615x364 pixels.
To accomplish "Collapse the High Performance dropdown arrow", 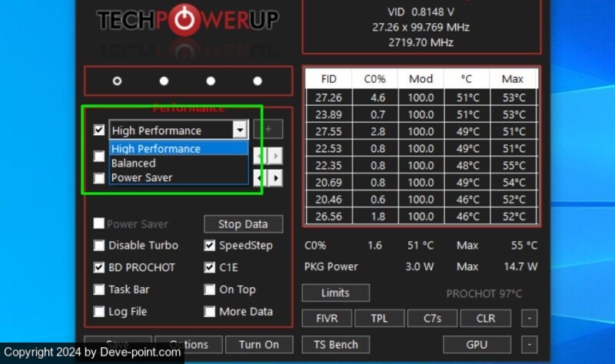I will 240,131.
